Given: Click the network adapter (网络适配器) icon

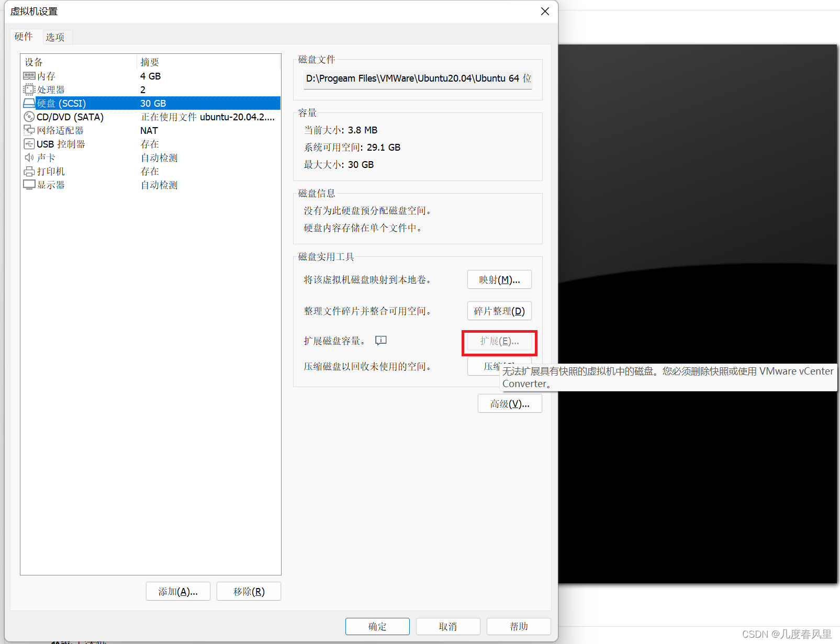Looking at the screenshot, I should (x=29, y=131).
